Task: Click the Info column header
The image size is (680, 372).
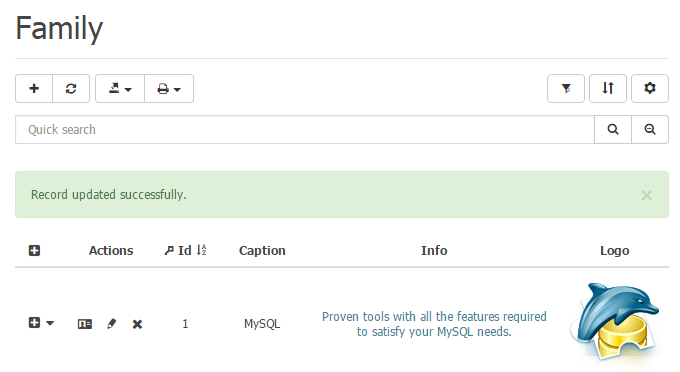Action: coord(434,250)
